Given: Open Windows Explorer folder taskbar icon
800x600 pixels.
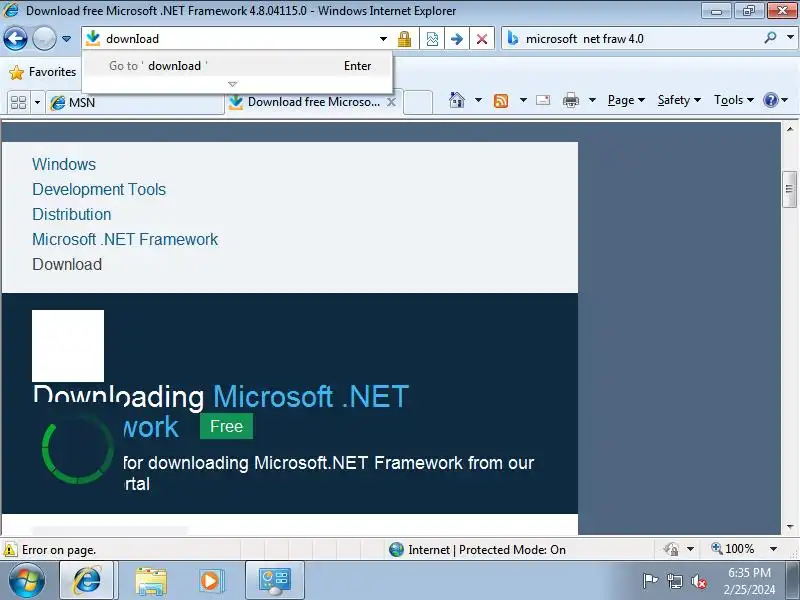Looking at the screenshot, I should (151, 581).
